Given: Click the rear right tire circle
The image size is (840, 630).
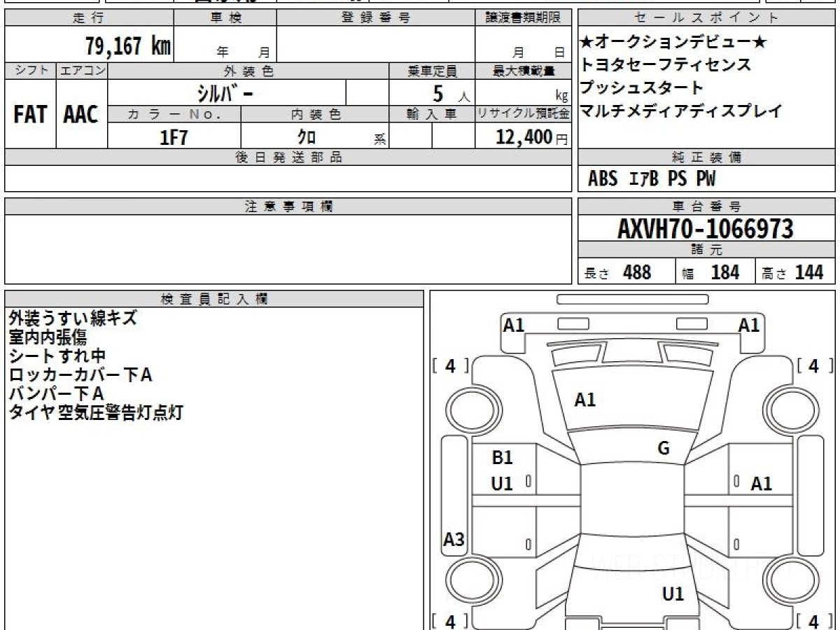Looking at the screenshot, I should point(788,580).
